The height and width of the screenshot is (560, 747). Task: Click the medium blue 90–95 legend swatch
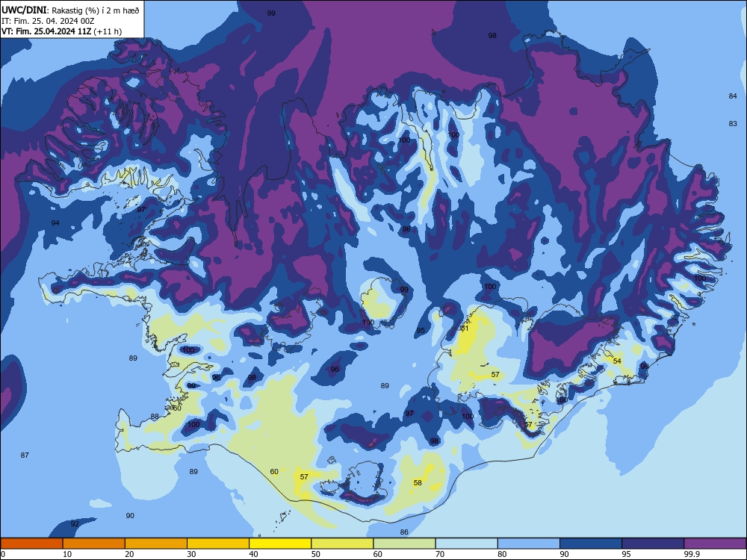point(591,544)
